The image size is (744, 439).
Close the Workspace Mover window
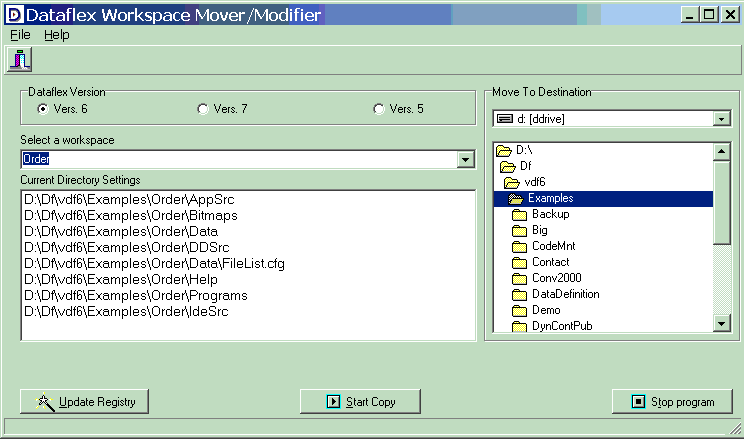[x=730, y=15]
